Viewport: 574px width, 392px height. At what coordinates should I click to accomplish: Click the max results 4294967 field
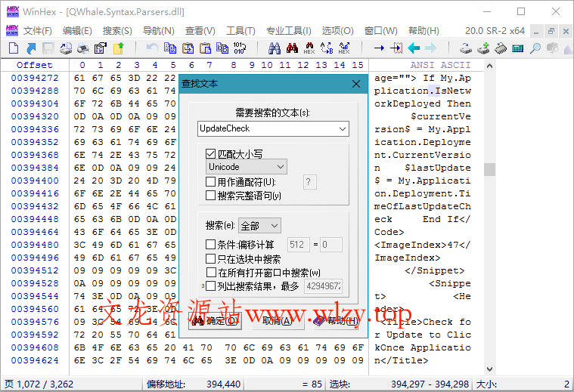[x=324, y=286]
